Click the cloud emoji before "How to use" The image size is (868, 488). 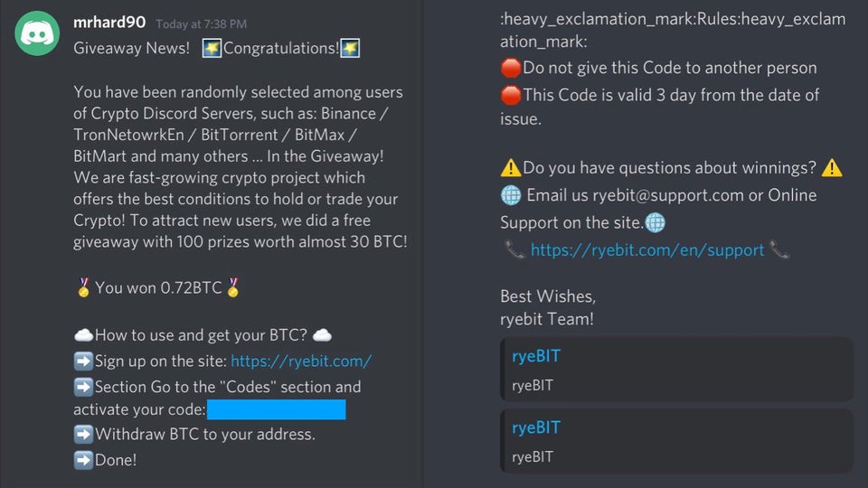point(83,336)
